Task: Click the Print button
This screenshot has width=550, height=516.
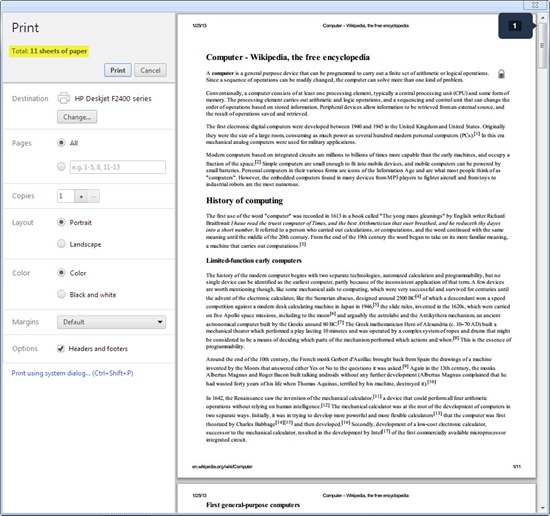Action: tap(118, 70)
